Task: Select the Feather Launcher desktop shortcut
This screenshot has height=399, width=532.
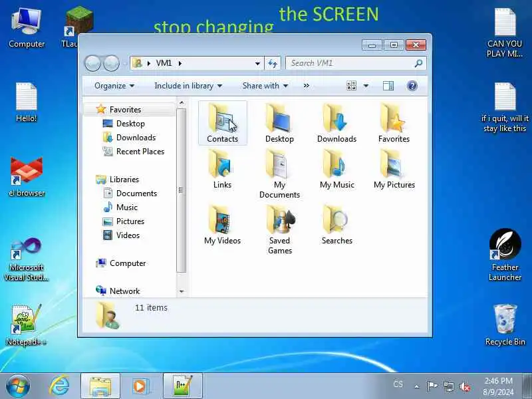Action: tap(505, 255)
